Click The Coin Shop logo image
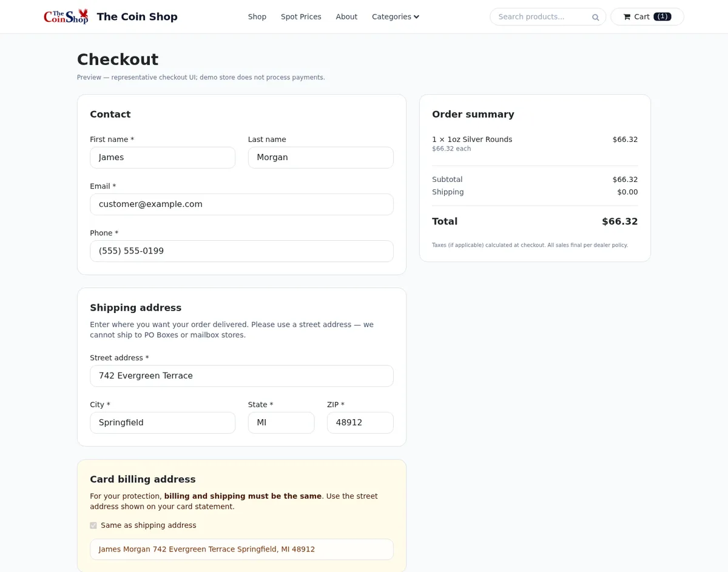 pos(66,16)
